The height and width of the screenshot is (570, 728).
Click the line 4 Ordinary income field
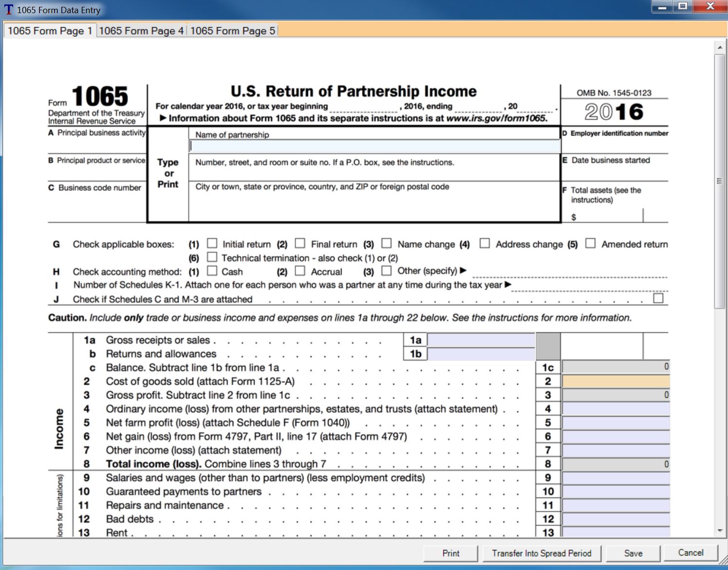tap(616, 409)
